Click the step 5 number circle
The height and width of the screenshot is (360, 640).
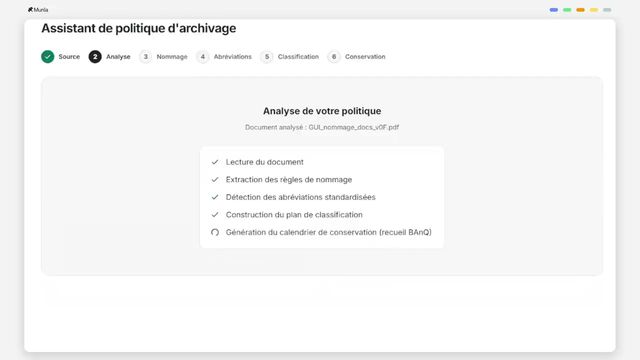click(267, 57)
